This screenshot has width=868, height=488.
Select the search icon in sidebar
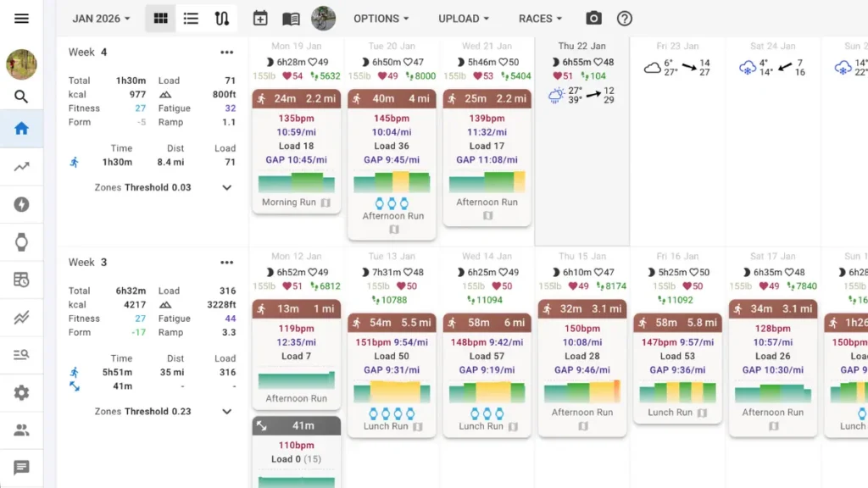(x=21, y=96)
